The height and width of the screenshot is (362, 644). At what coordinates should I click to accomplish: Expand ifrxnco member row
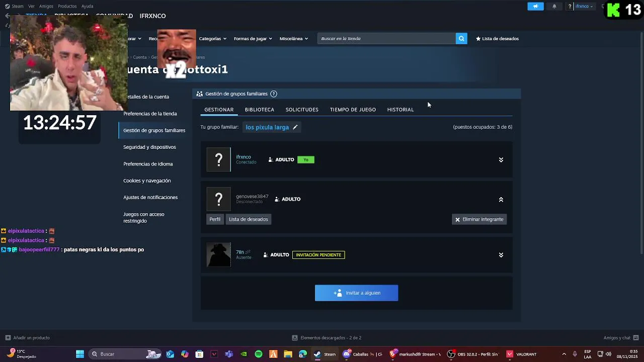click(x=501, y=160)
